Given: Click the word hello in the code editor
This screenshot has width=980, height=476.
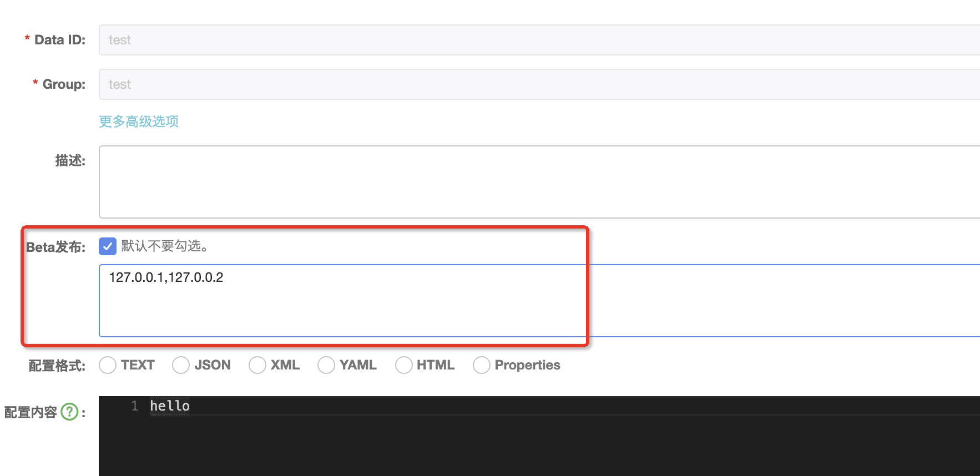Looking at the screenshot, I should [x=170, y=406].
